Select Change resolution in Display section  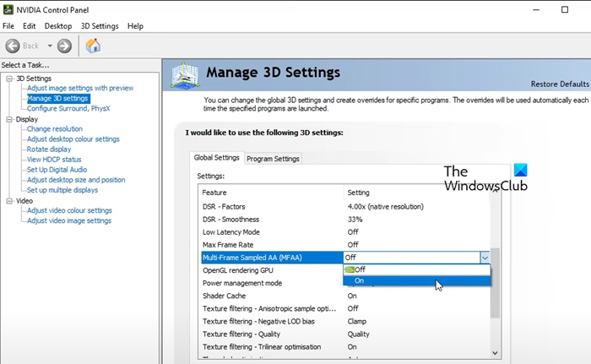55,129
